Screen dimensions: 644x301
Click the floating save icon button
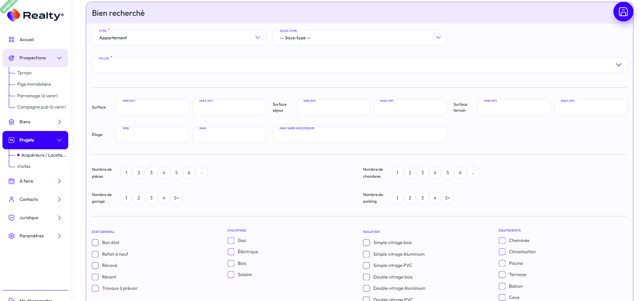[x=623, y=12]
